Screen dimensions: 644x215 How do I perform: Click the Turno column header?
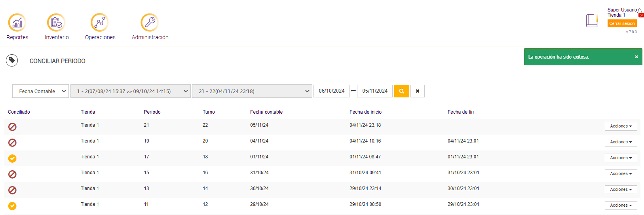point(209,112)
